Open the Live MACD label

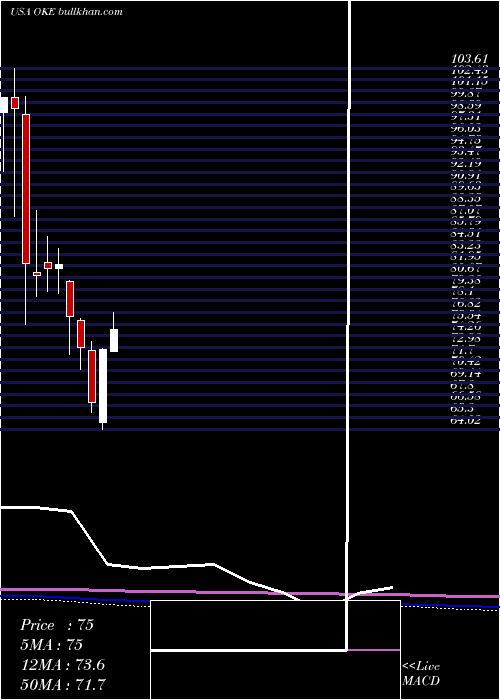coord(421,674)
